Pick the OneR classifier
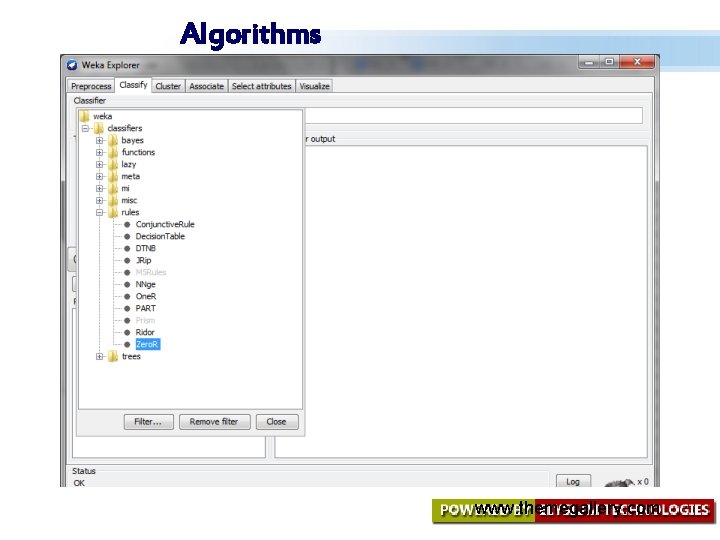This screenshot has width=720, height=540. (x=146, y=296)
